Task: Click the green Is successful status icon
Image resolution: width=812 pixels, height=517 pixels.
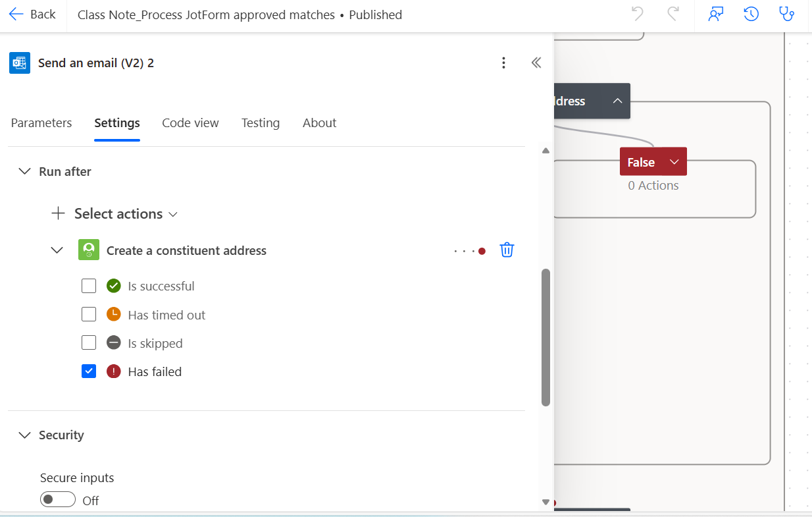Action: coord(114,286)
